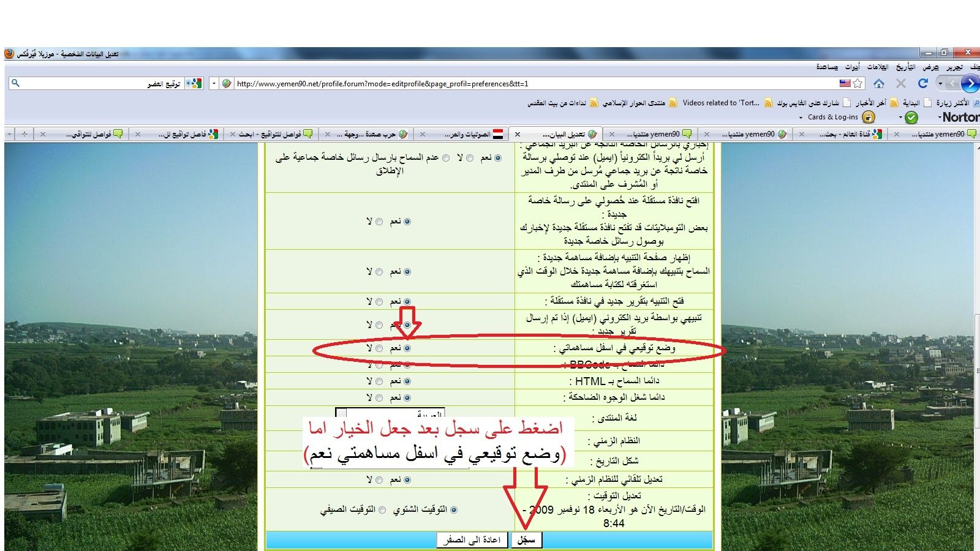Open the منتدى الحوار الإسلامي feed bookmark
This screenshot has width=980, height=551.
tap(639, 103)
